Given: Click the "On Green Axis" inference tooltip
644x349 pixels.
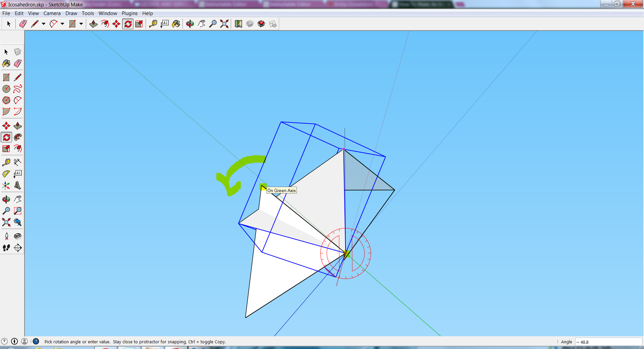Looking at the screenshot, I should click(281, 190).
